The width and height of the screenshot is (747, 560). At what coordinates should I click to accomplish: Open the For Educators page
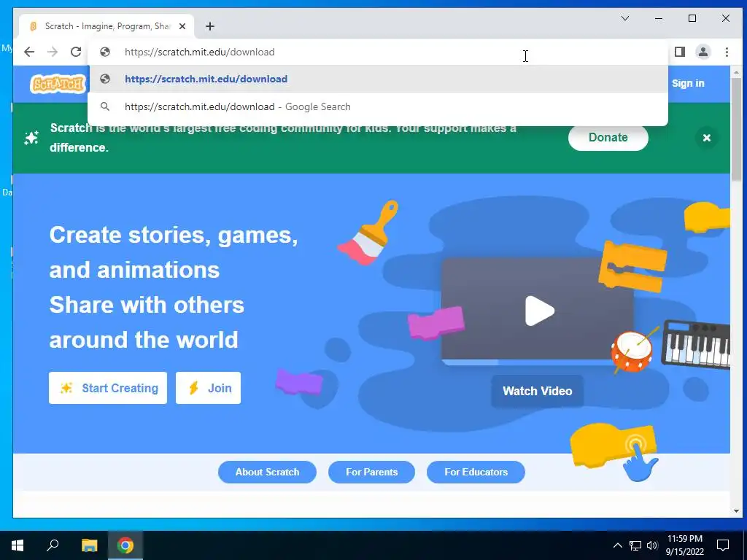tap(476, 472)
